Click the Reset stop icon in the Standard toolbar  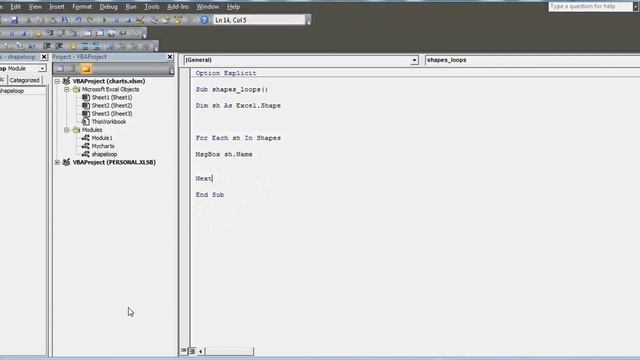pos(128,20)
